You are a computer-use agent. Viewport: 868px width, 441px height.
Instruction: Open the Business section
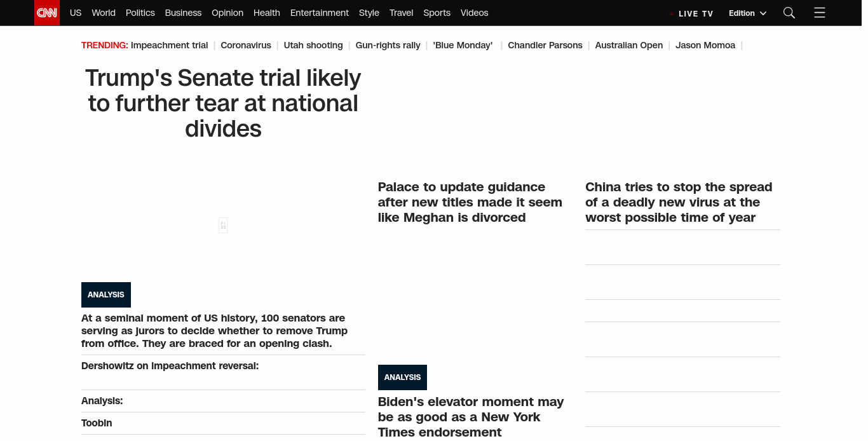pyautogui.click(x=183, y=13)
